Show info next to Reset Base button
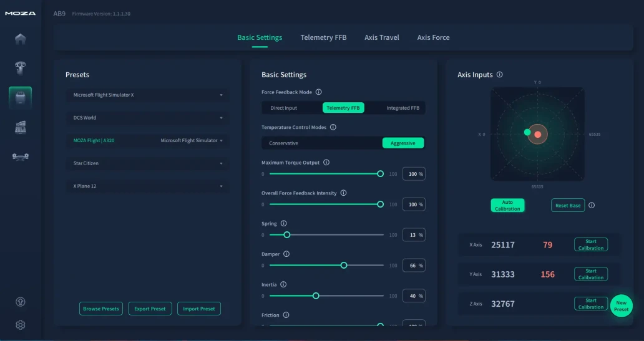 tap(592, 205)
